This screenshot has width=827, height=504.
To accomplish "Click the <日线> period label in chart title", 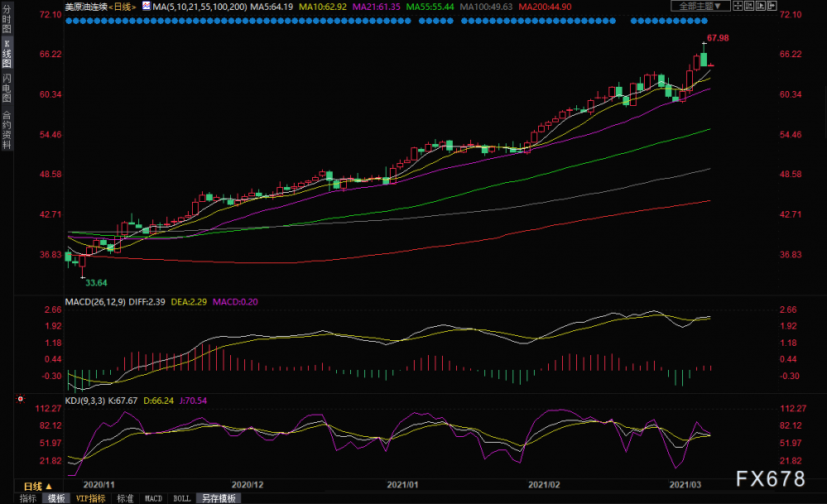I will [122, 7].
